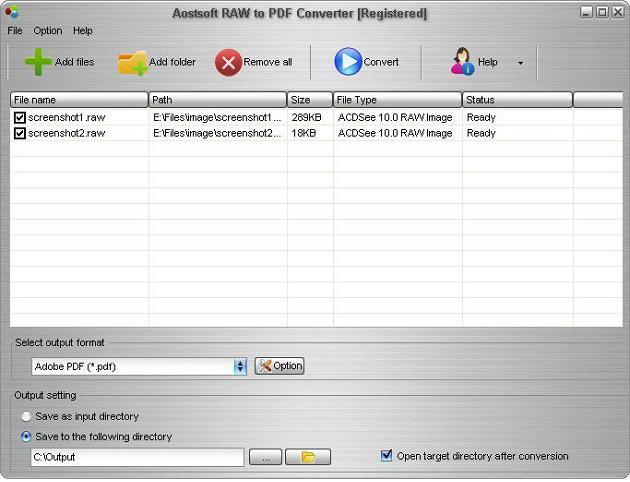Image resolution: width=630 pixels, height=482 pixels.
Task: Click the 289KB size cell
Action: coord(307,117)
